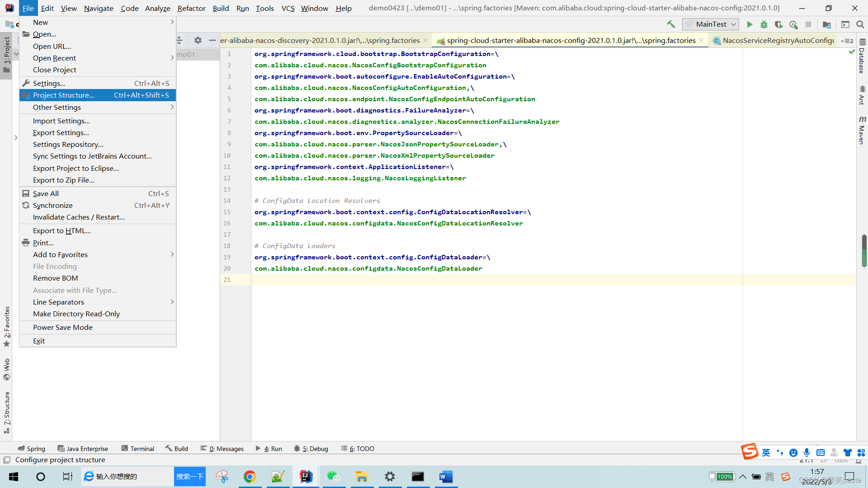
Task: Click Import Settings button in File menu
Action: pyautogui.click(x=61, y=121)
